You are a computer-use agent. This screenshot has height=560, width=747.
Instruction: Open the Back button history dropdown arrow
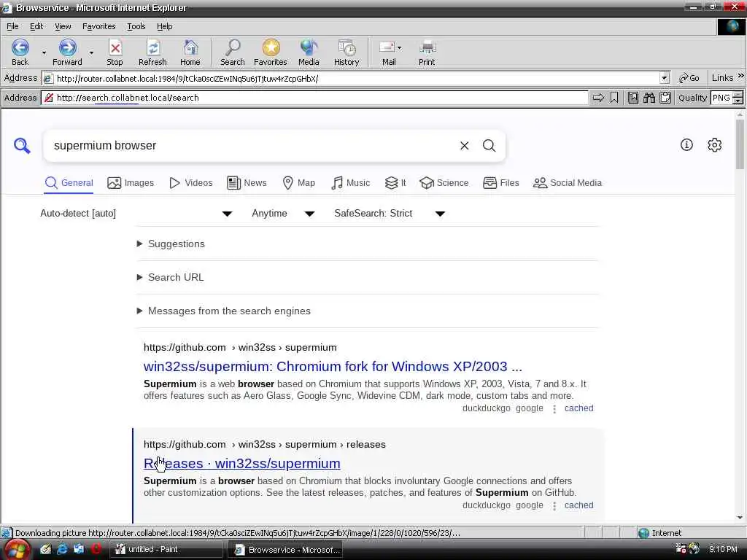point(44,52)
